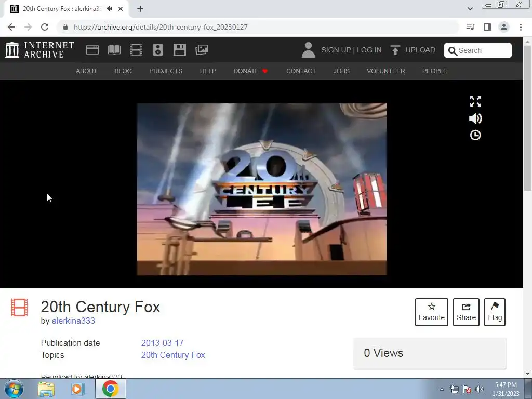Open the Windows Start button
This screenshot has height=399, width=532.
[x=14, y=389]
